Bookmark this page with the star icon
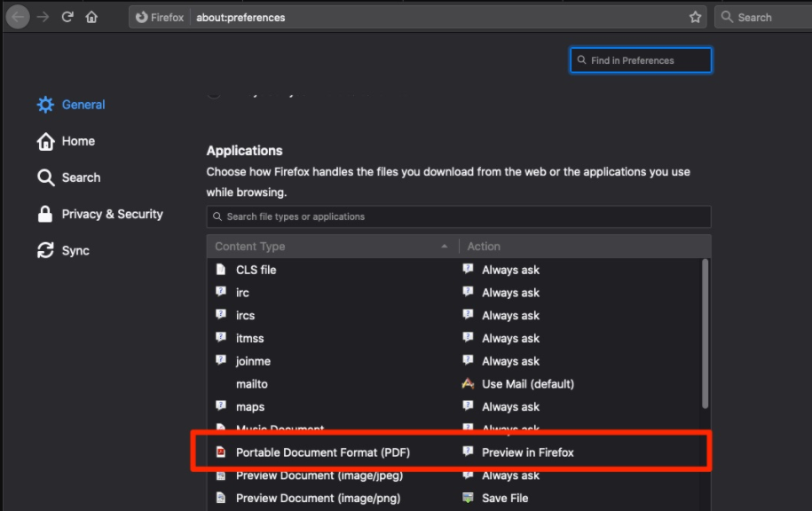812x511 pixels. click(695, 17)
